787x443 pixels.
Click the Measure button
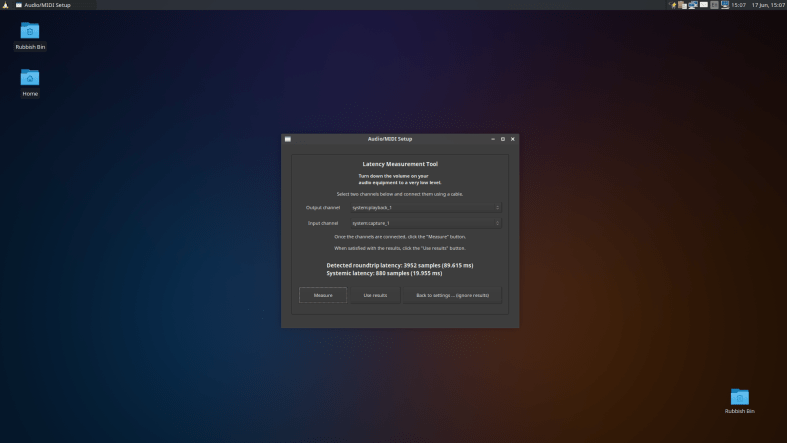click(323, 295)
